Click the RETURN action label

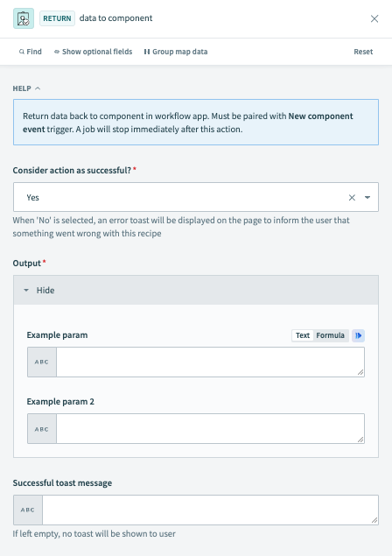57,18
